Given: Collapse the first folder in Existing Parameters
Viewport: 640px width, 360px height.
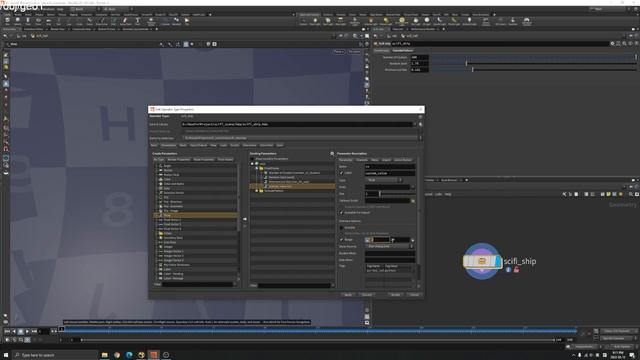Looking at the screenshot, I should coord(257,168).
